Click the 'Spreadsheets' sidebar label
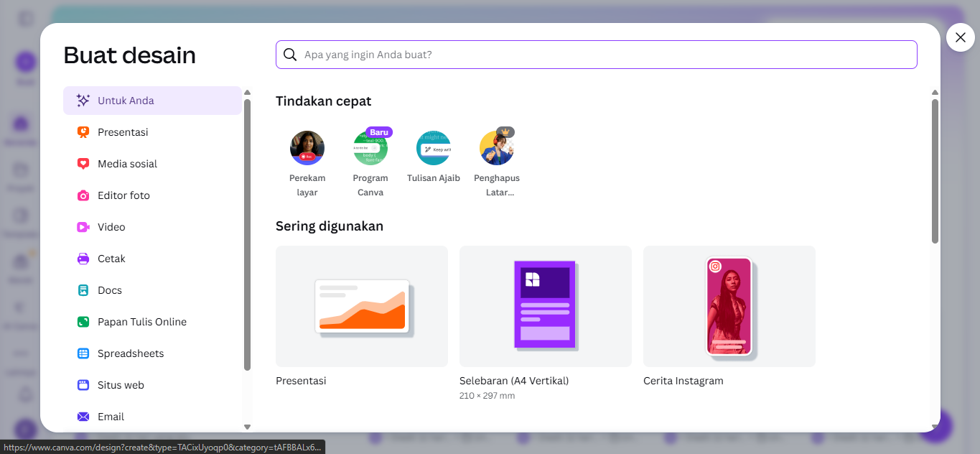The height and width of the screenshot is (454, 980). click(x=131, y=353)
